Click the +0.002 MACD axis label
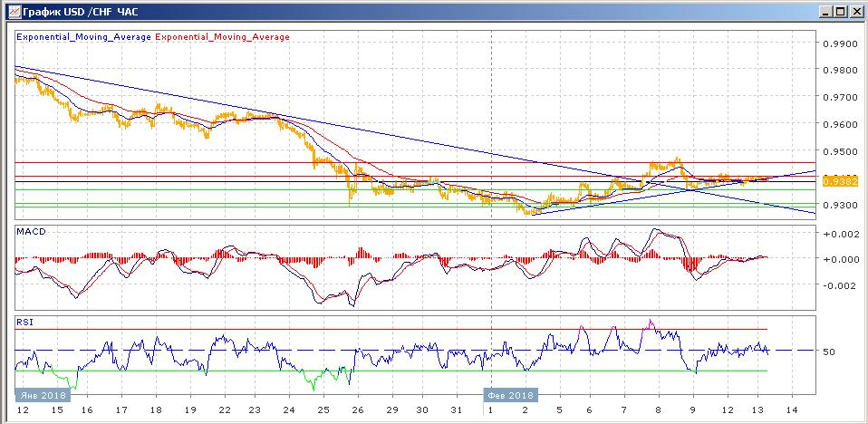 (x=839, y=233)
